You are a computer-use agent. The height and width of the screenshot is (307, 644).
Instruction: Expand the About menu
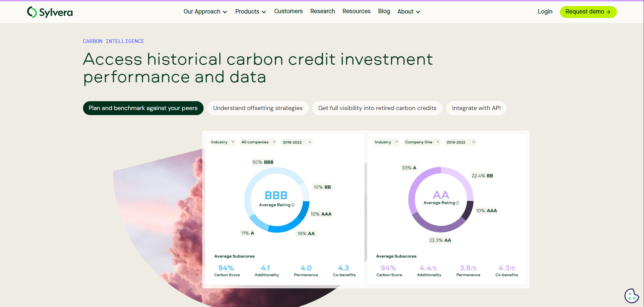point(409,12)
